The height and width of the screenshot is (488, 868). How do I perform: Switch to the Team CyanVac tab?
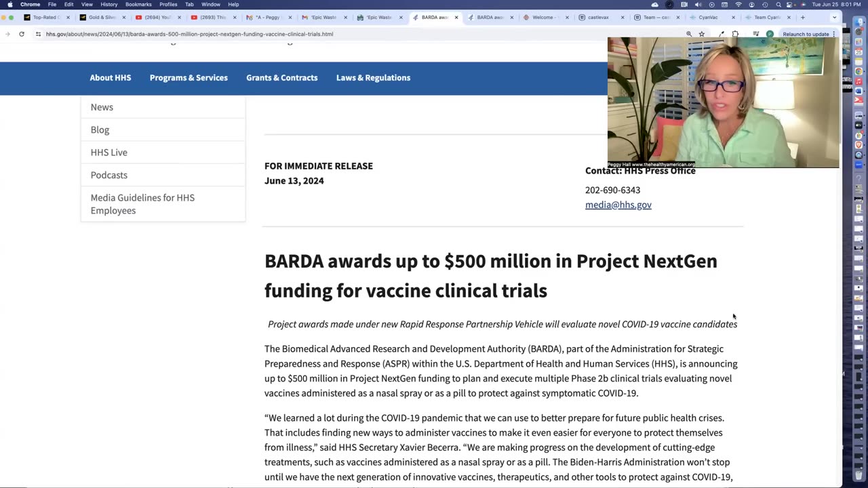click(x=768, y=17)
